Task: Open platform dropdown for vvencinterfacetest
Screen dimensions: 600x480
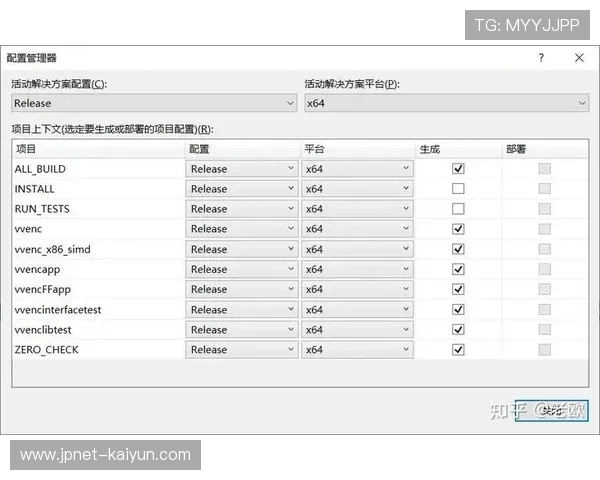Action: [357, 309]
